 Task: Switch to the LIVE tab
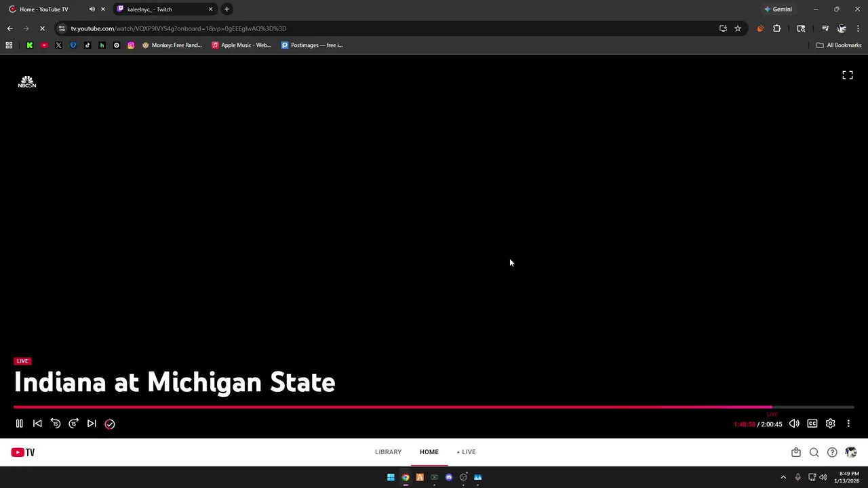coord(467,452)
